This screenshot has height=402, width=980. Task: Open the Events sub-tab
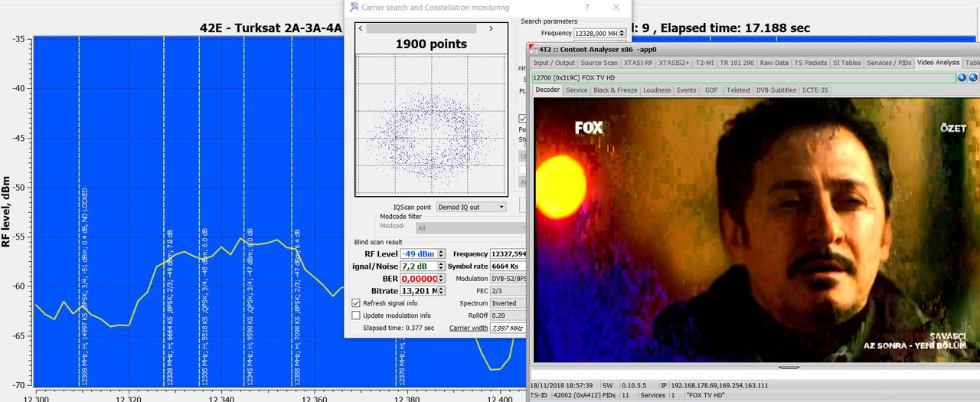686,90
